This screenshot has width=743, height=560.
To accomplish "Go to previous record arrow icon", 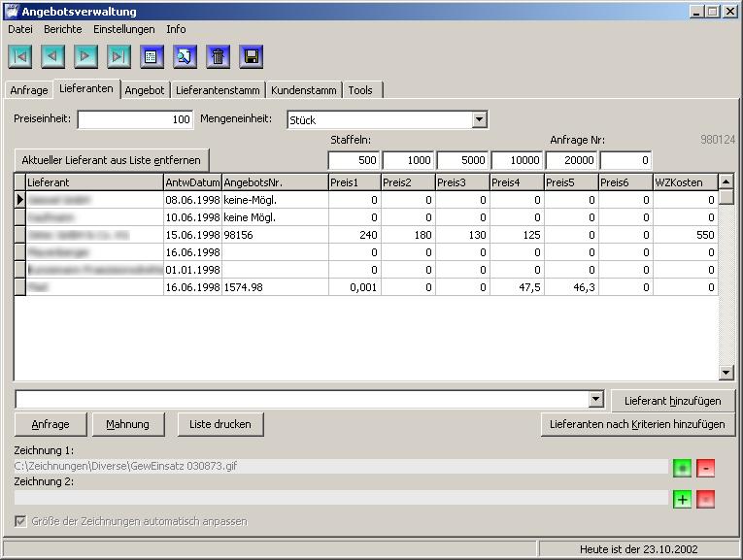I will [53, 57].
